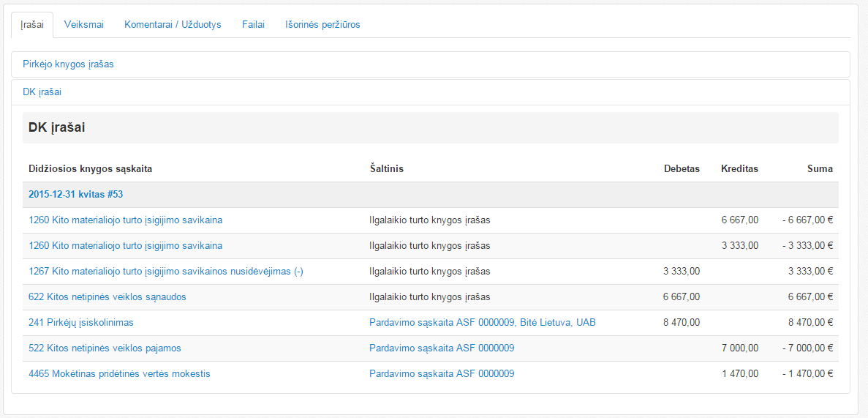
Task: Click 522 Kitos netipinės veiklos pajamos
Action: pyautogui.click(x=105, y=348)
